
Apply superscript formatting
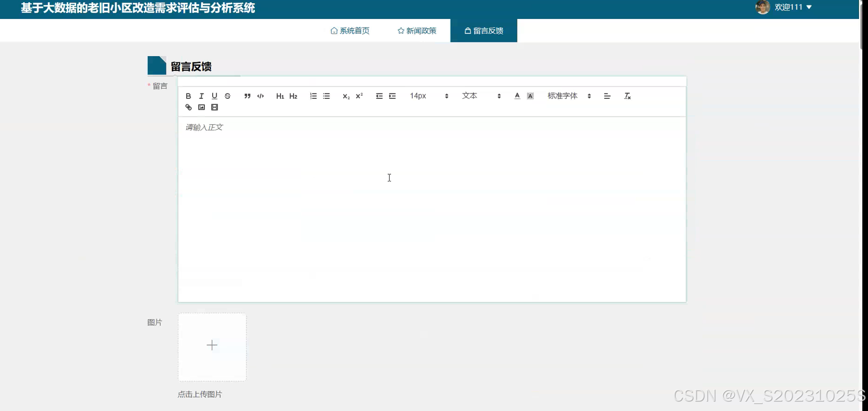click(x=359, y=96)
